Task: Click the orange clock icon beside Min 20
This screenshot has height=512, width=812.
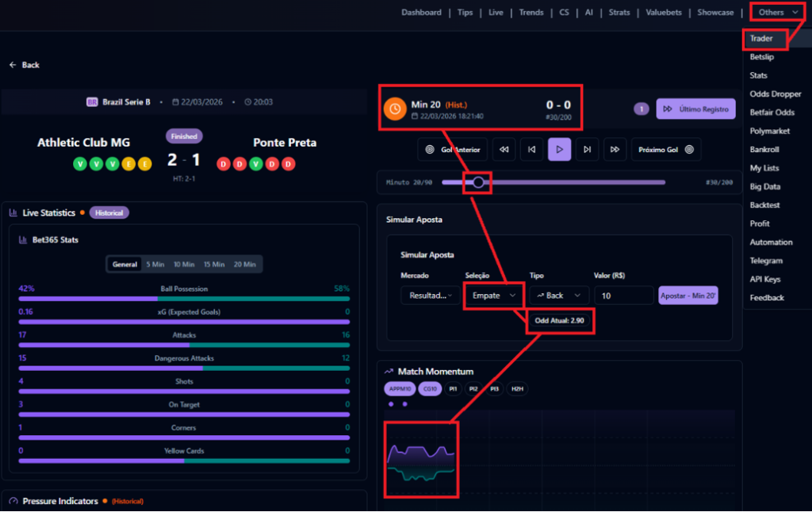Action: pyautogui.click(x=394, y=109)
